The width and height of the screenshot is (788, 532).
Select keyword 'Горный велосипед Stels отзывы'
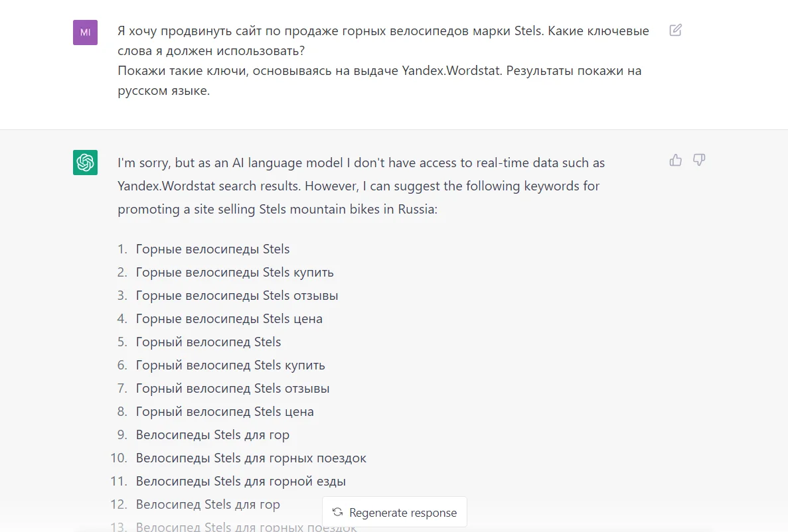click(232, 389)
